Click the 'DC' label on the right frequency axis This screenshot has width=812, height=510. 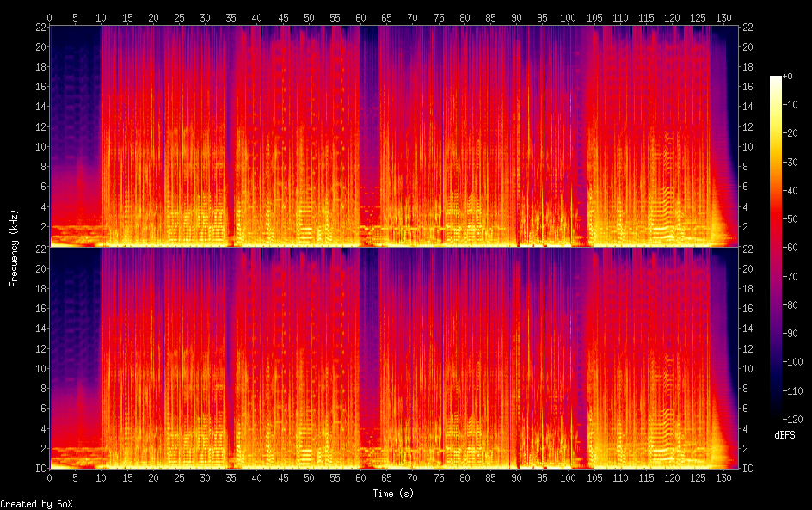click(x=747, y=469)
